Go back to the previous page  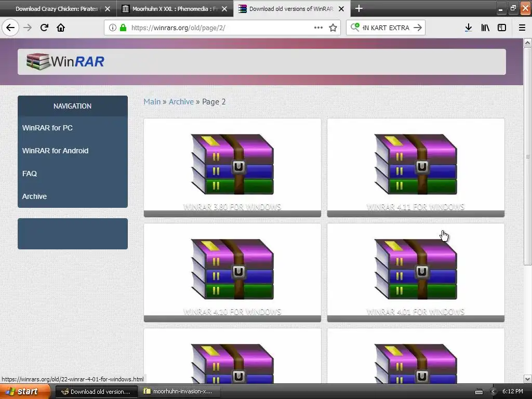[x=10, y=28]
